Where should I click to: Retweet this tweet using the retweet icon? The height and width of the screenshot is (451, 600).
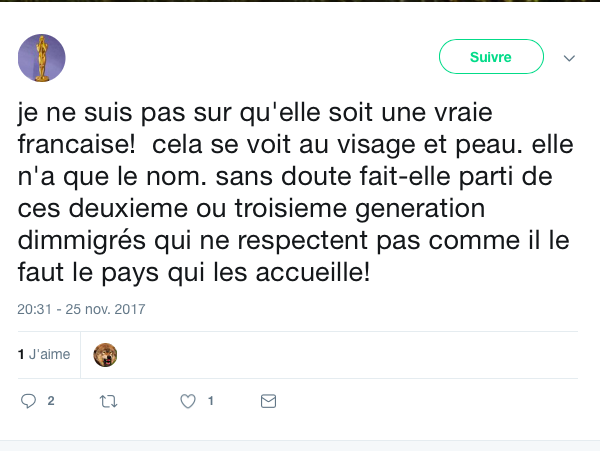[108, 401]
